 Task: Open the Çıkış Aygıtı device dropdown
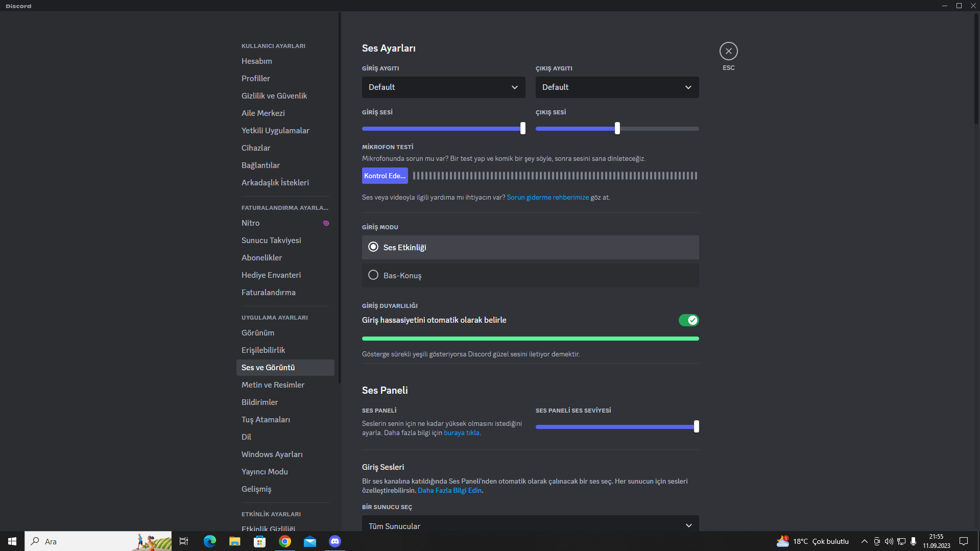tap(617, 87)
